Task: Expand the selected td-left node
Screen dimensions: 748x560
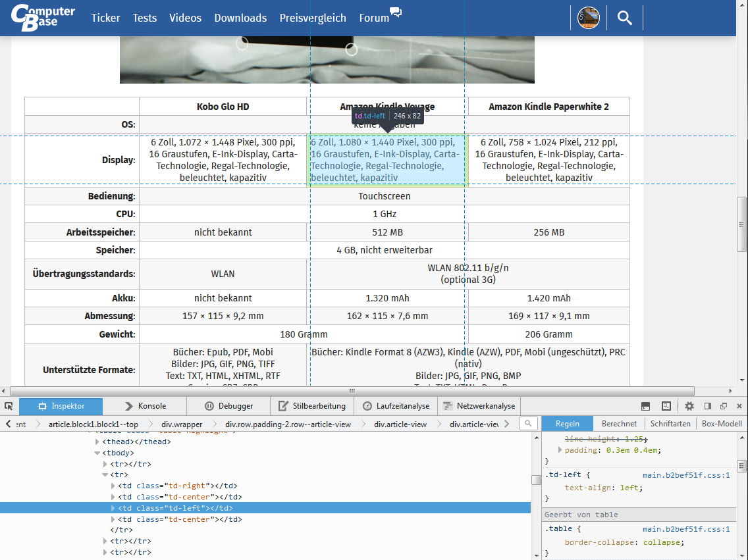Action: pos(113,508)
